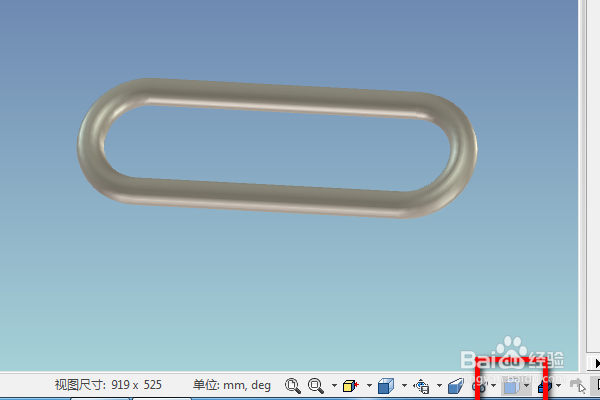
Task: Click the blue slab block icon
Action: (x=456, y=385)
